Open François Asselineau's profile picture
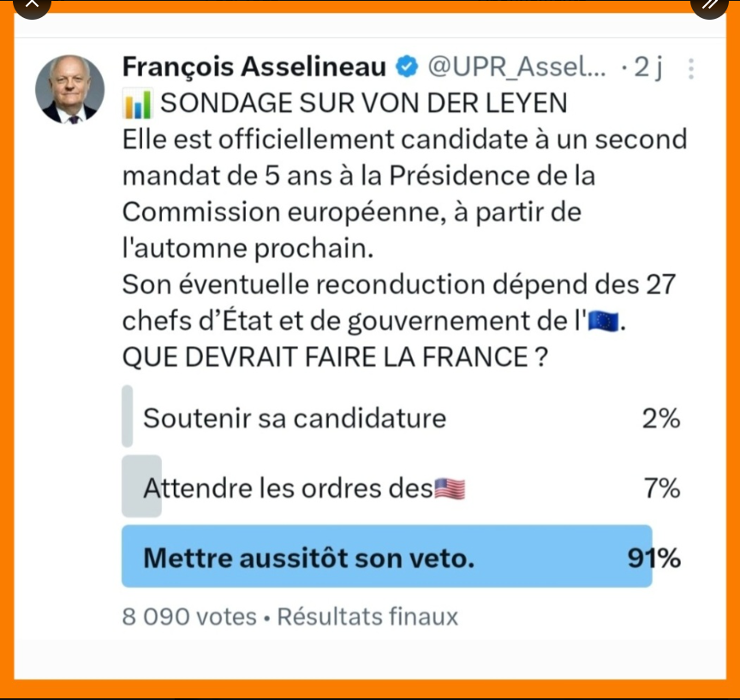 pos(70,89)
